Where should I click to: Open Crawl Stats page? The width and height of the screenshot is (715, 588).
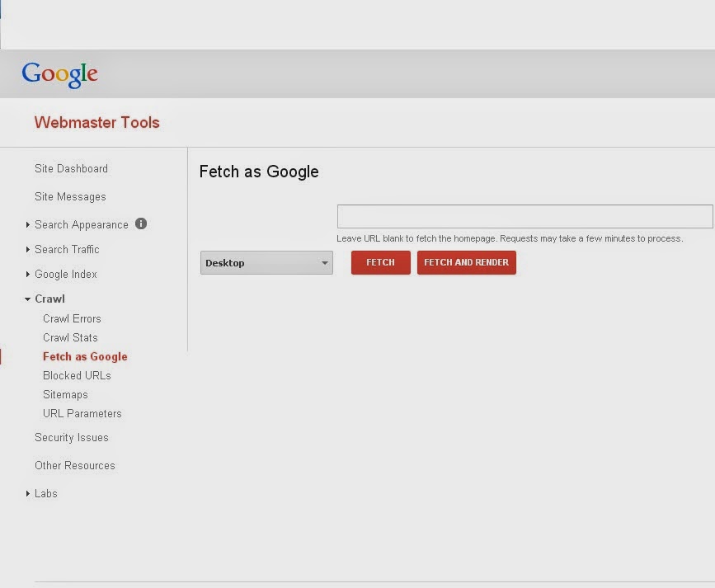coord(70,337)
